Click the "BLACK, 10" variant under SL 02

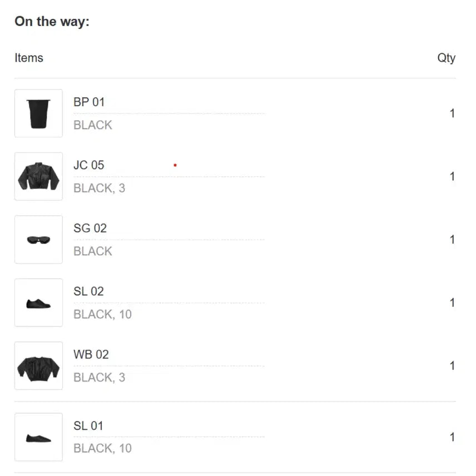tap(103, 315)
